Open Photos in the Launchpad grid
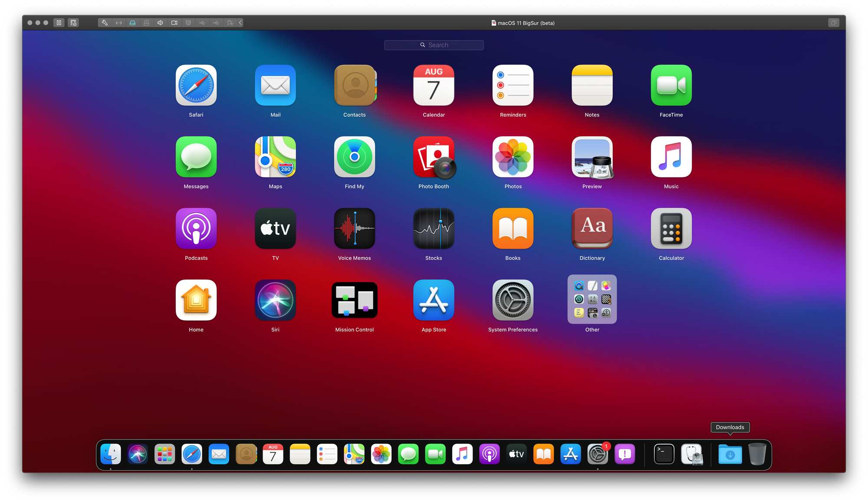Image resolution: width=868 pixels, height=502 pixels. [x=513, y=157]
